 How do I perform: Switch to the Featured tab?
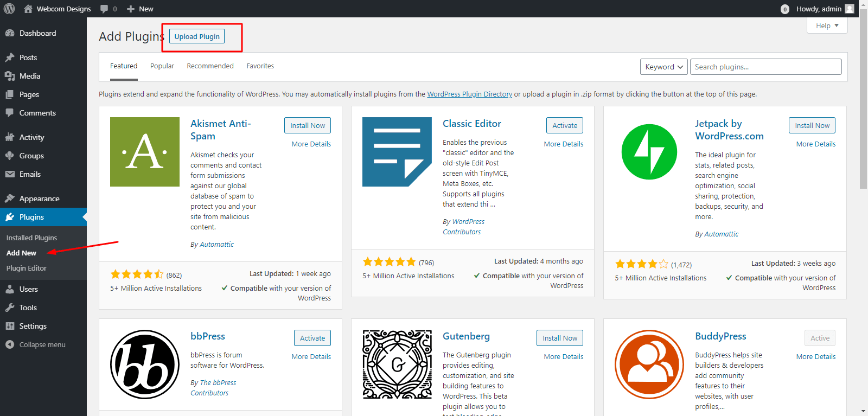tap(124, 66)
